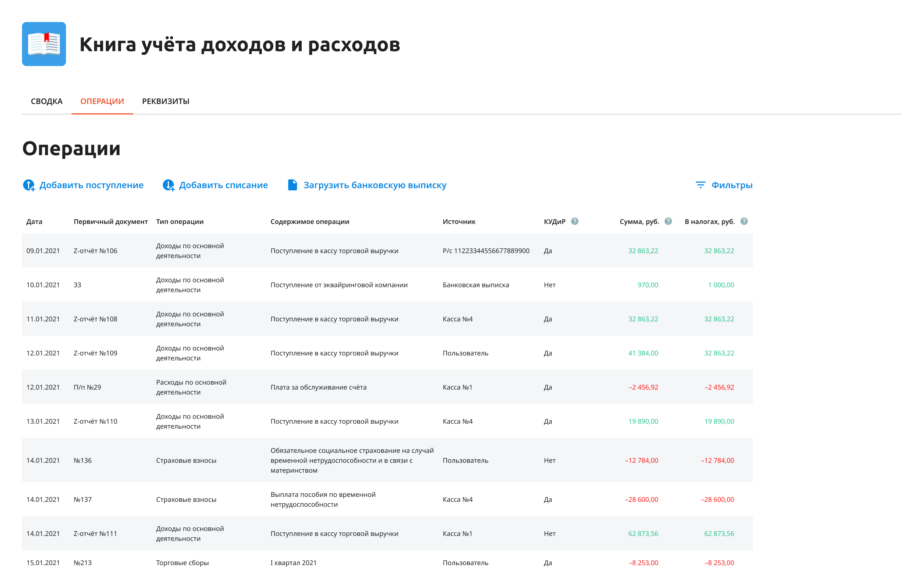Click the add income arrow icon
Viewport: 924px width, 575px height.
29,185
